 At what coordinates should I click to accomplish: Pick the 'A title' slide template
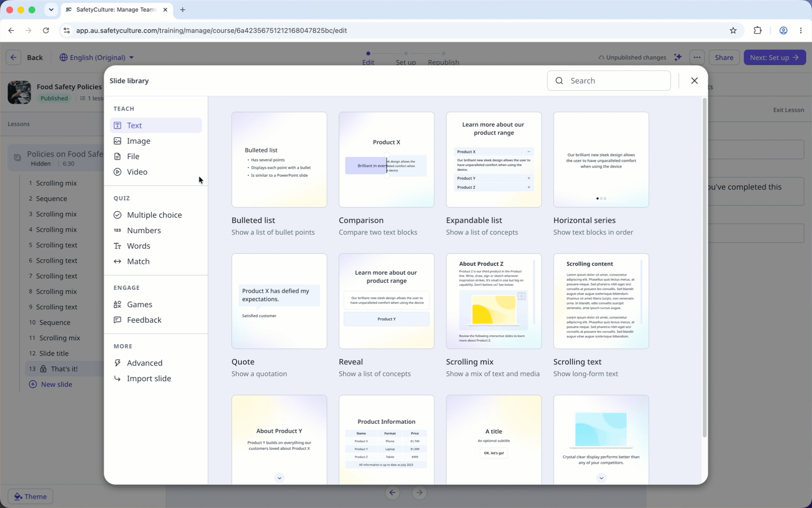point(493,439)
